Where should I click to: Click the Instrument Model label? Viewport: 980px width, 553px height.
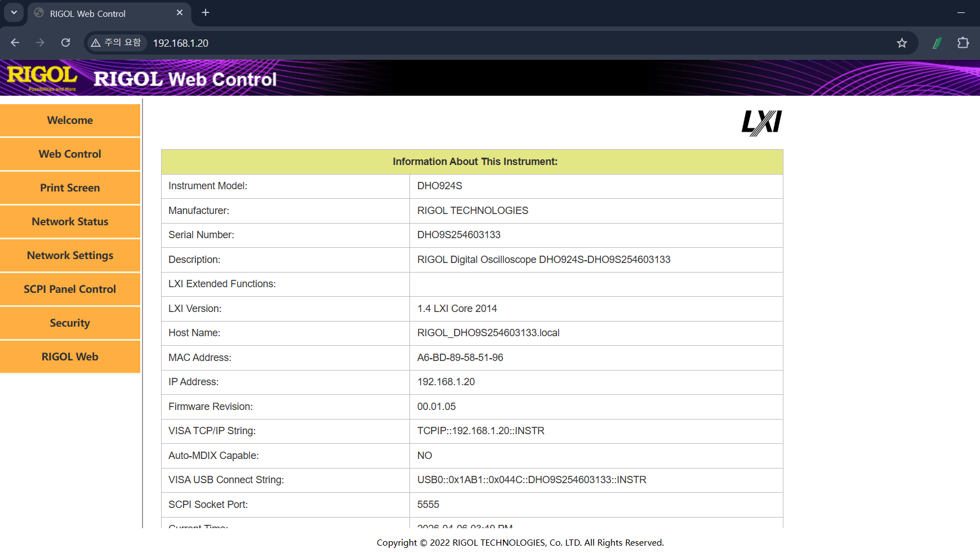coord(208,186)
